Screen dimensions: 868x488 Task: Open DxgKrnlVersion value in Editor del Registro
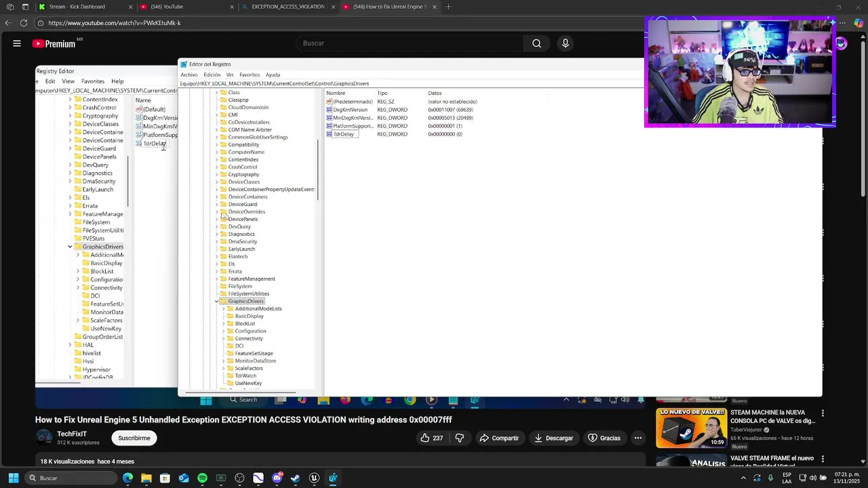click(x=351, y=110)
